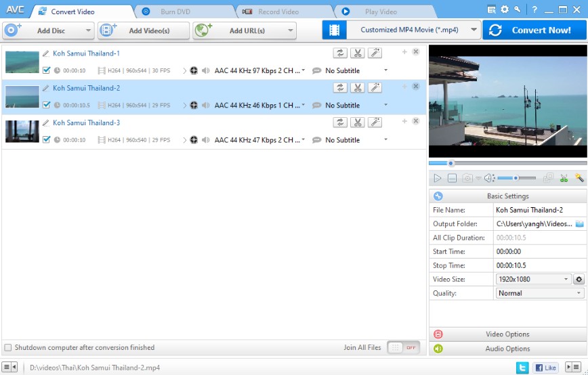The height and width of the screenshot is (375, 588).
Task: Play the preview video
Action: click(x=437, y=178)
